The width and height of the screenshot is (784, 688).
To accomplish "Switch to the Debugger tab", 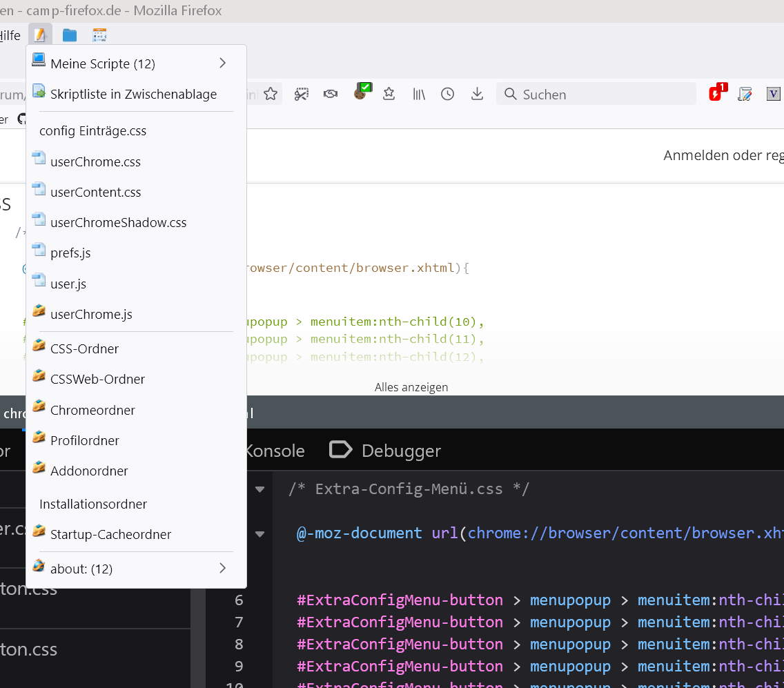I will tap(386, 451).
